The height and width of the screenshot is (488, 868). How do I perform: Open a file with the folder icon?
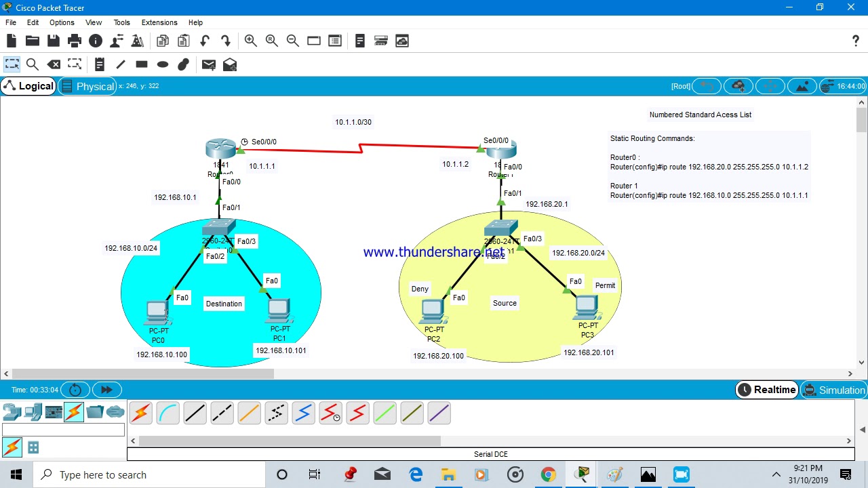[32, 41]
